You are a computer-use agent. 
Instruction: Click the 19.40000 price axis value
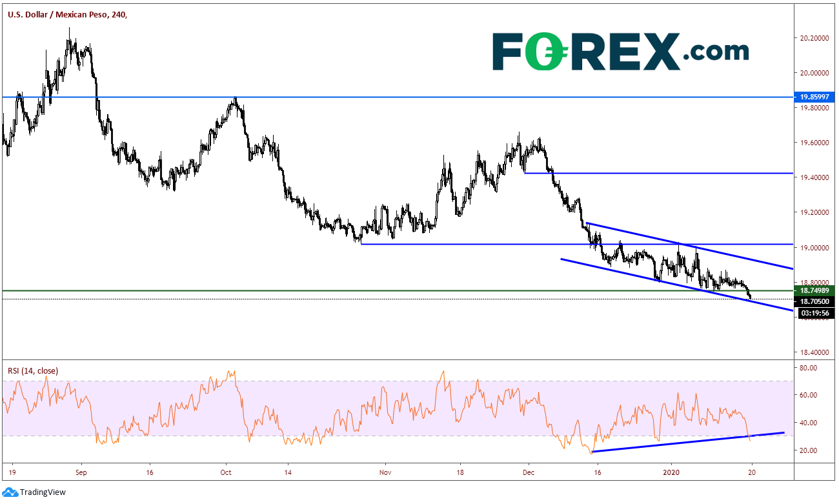point(814,178)
